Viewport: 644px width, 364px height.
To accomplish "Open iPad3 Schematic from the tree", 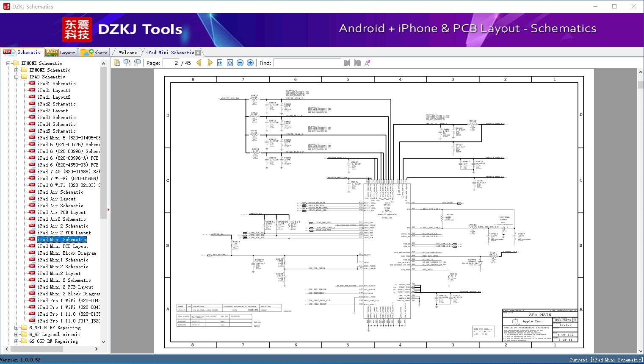I will tap(56, 117).
